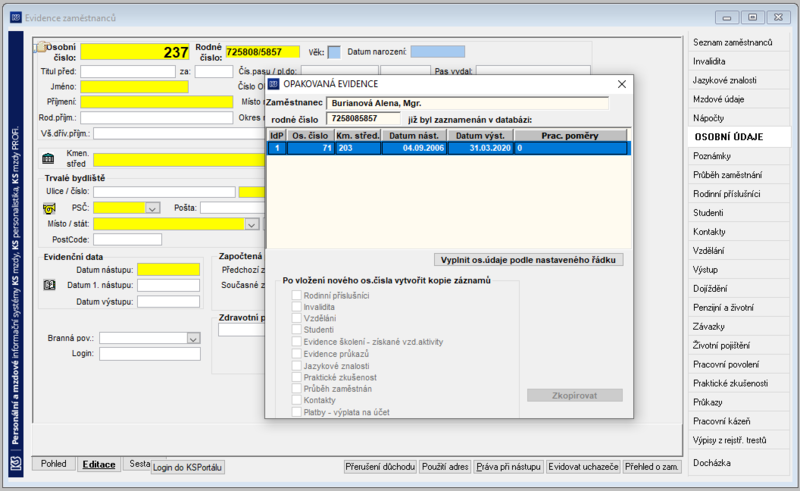Open the Branná pov. dropdown

(x=193, y=338)
